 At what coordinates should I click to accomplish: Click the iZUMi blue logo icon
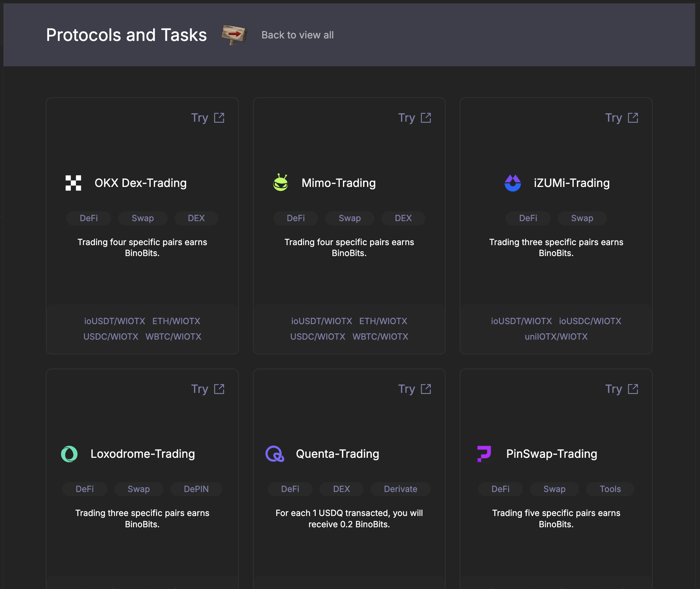[x=513, y=183]
